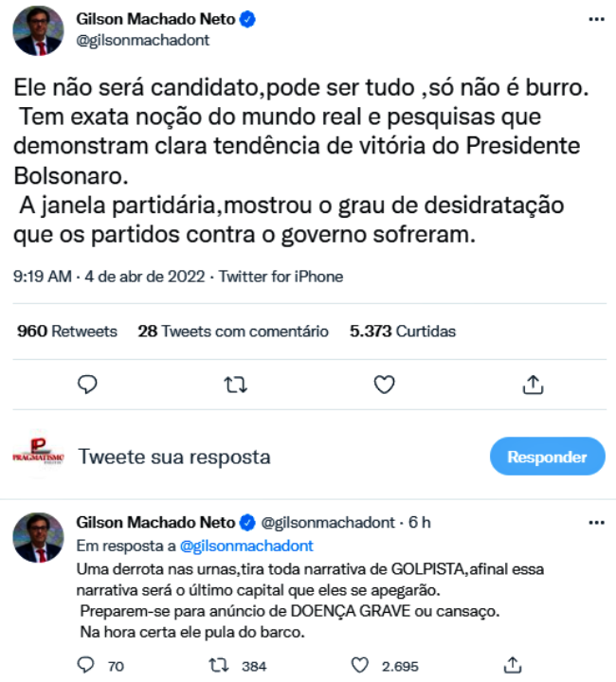This screenshot has height=682, width=616.
Task: Open more options menu on main tweet
Action: pos(593,20)
